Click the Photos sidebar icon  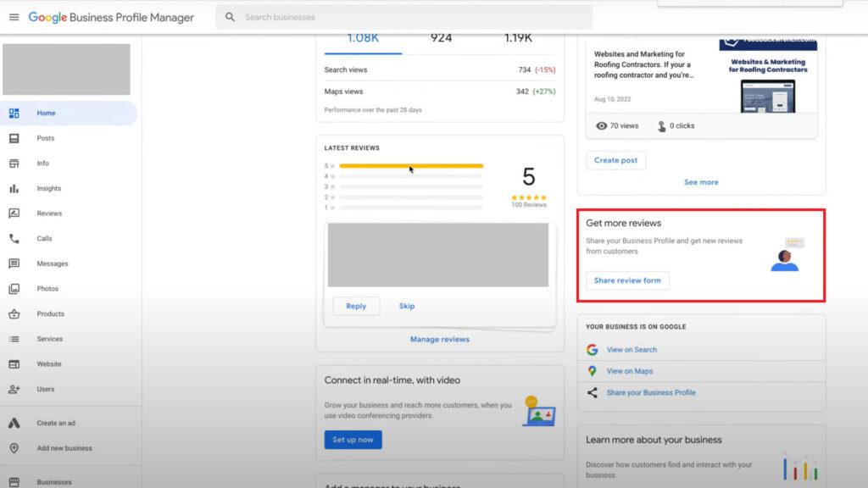14,289
